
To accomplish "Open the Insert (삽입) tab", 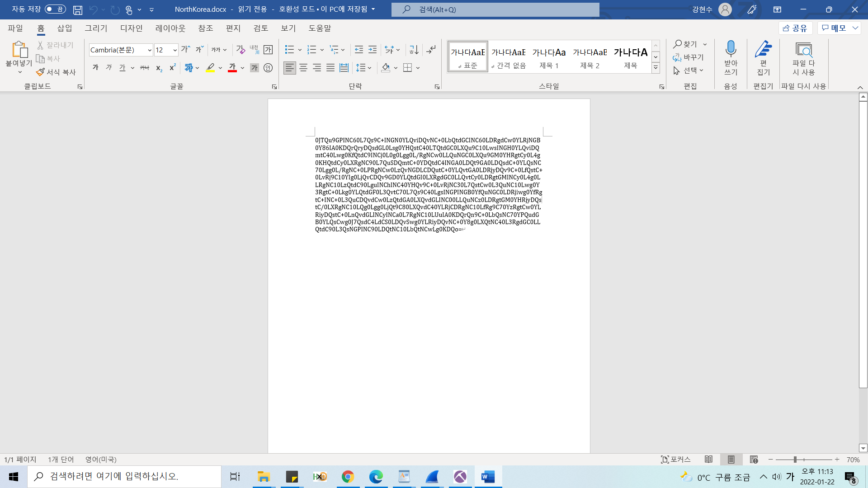I will [x=65, y=28].
